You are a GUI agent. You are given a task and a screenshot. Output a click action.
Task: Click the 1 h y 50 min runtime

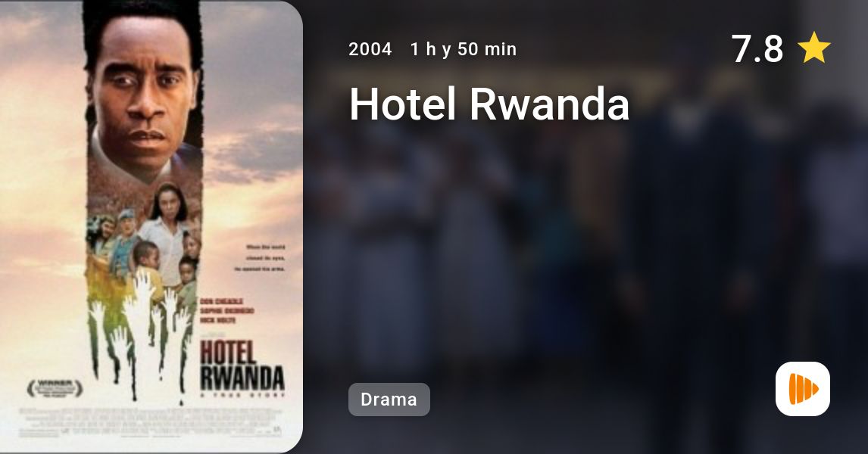pyautogui.click(x=464, y=49)
